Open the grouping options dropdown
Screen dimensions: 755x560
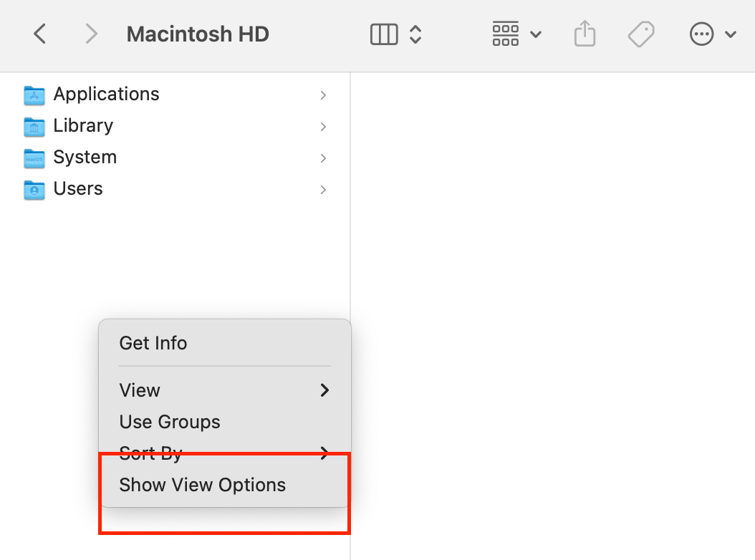point(516,34)
